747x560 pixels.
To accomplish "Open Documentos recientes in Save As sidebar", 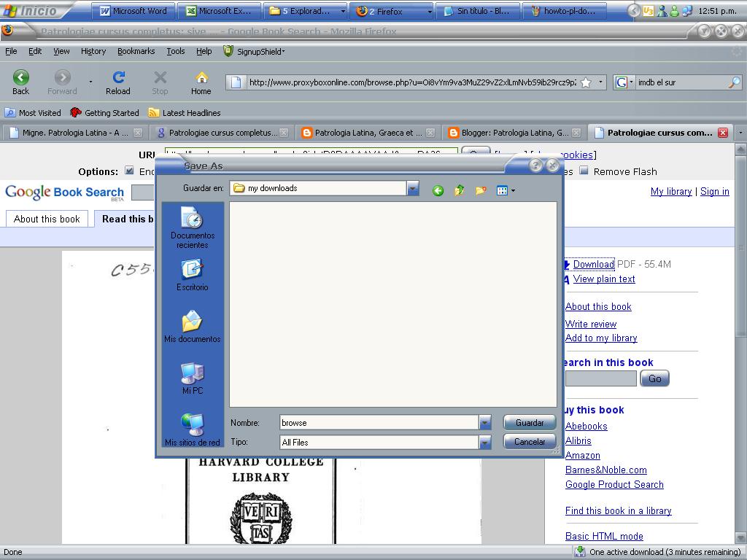I will coord(193,228).
